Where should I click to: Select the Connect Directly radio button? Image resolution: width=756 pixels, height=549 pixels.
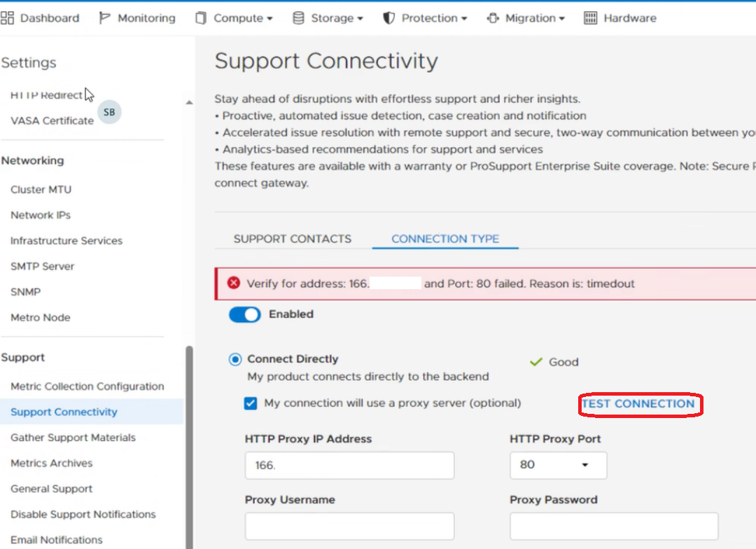click(235, 359)
